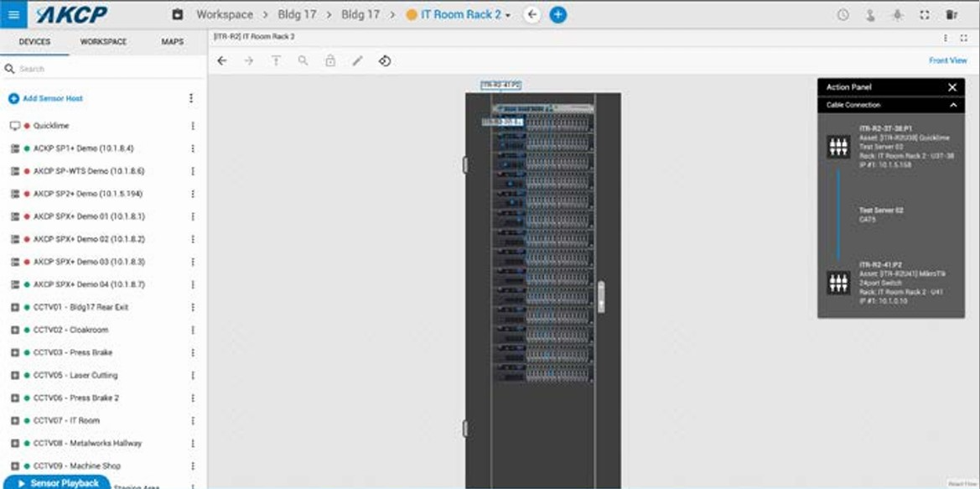The image size is (980, 489).
Task: Toggle fullscreen mode icon in top bar
Action: pyautogui.click(x=925, y=15)
